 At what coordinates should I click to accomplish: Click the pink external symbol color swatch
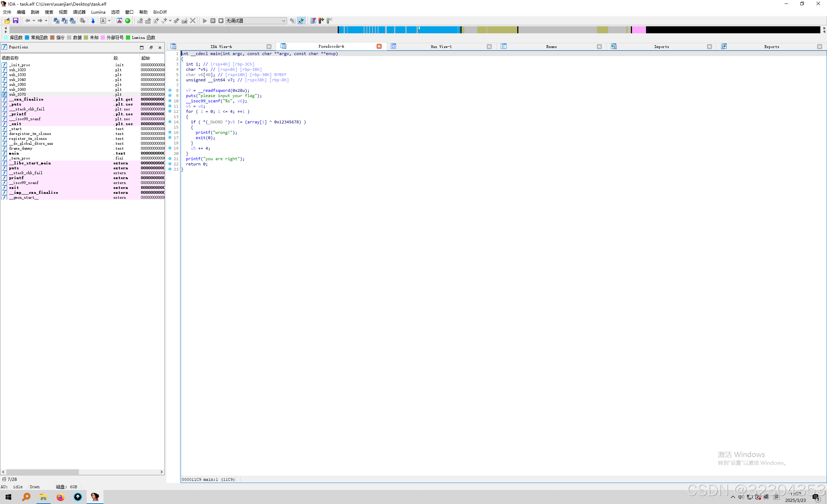tap(103, 38)
